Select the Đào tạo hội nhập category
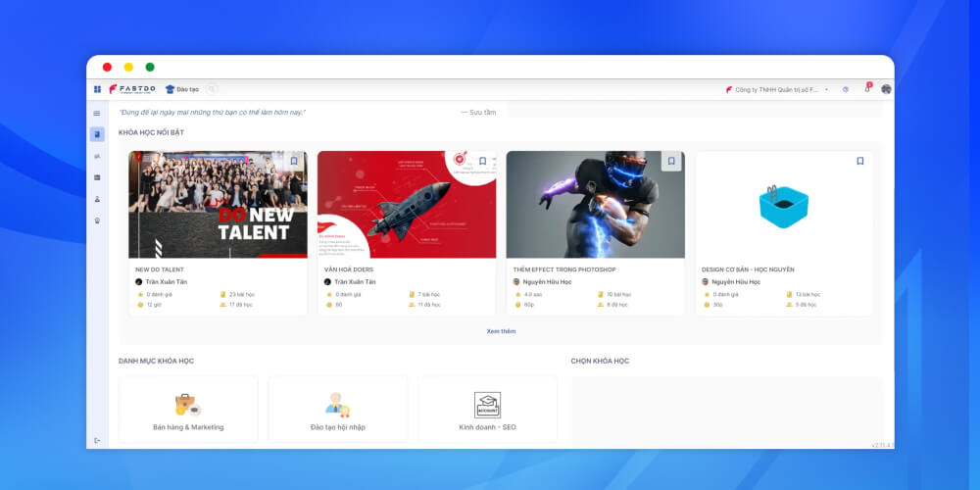 tap(338, 410)
